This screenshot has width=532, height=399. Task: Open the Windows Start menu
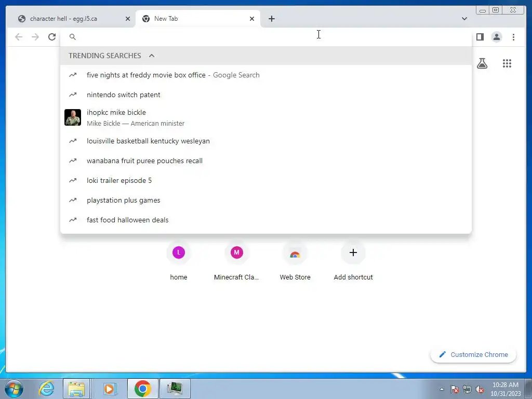click(14, 389)
